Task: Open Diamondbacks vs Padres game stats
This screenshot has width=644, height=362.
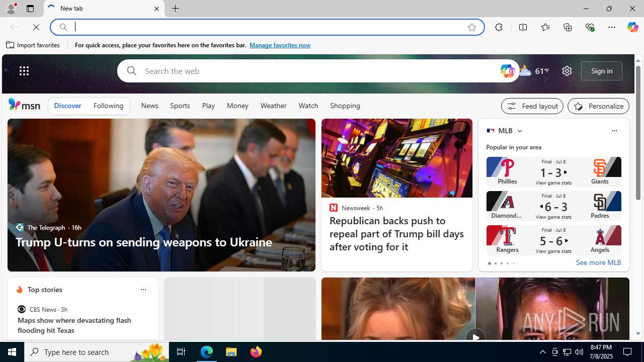Action: tap(553, 206)
